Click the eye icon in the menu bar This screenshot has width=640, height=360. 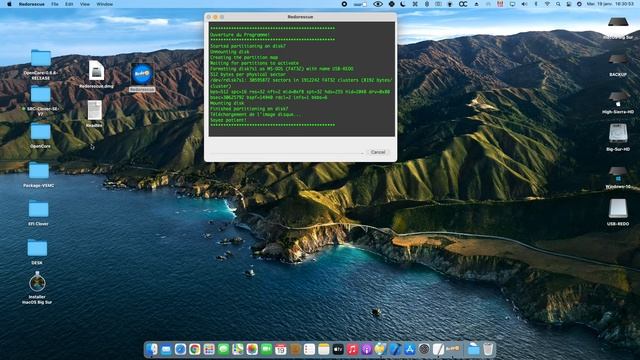pos(378,4)
